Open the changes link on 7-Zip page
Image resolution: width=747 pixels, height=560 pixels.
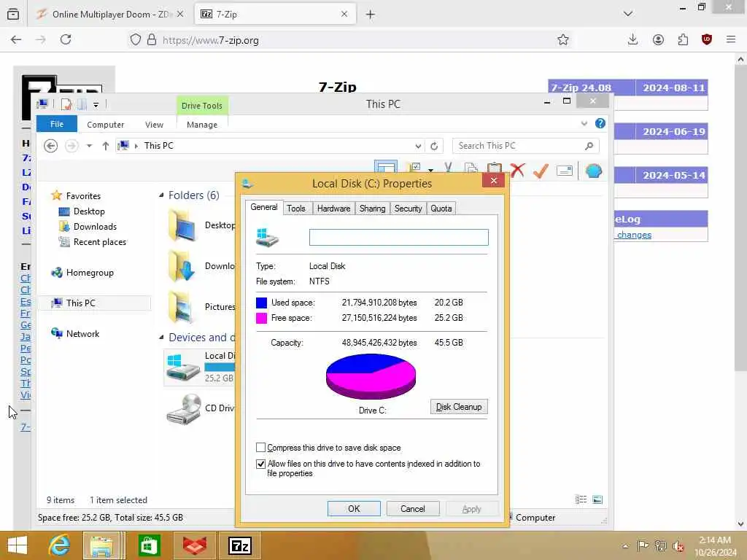[634, 235]
